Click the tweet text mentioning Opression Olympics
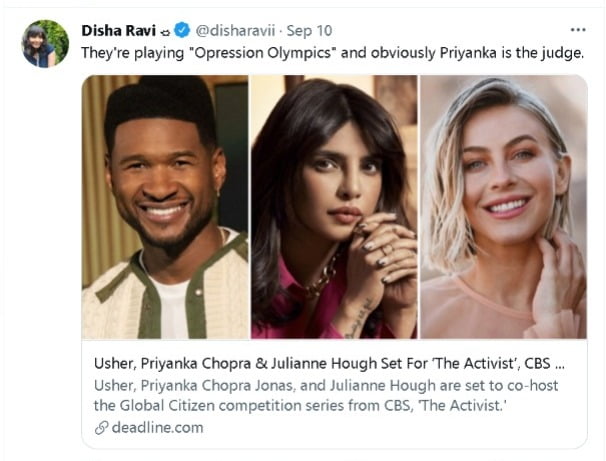Image resolution: width=606 pixels, height=461 pixels. pos(332,52)
